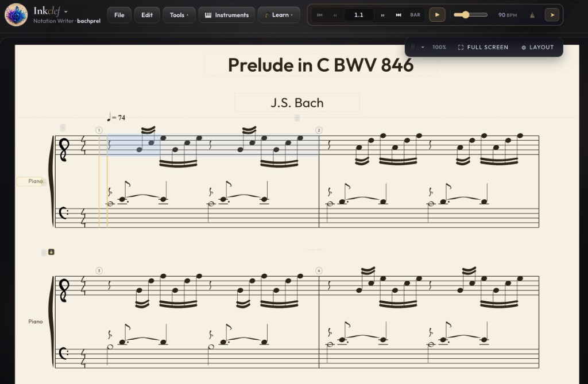Click the small handle beside the lock icon
This screenshot has height=384, width=588.
coord(44,253)
